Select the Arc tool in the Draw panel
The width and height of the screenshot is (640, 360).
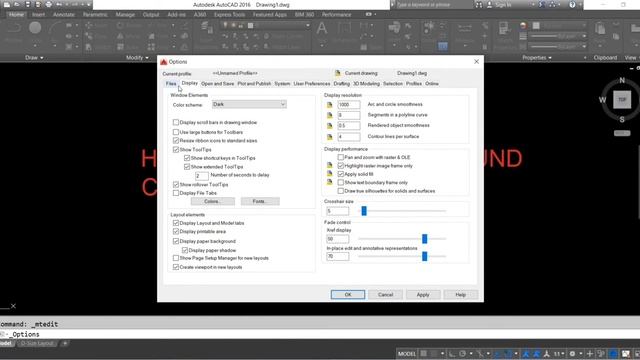[55, 28]
